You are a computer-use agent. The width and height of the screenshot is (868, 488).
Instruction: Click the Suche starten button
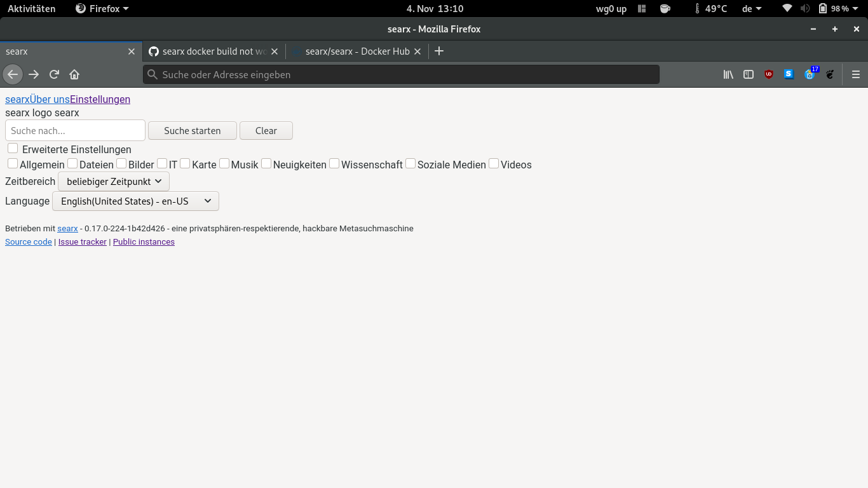click(x=192, y=130)
